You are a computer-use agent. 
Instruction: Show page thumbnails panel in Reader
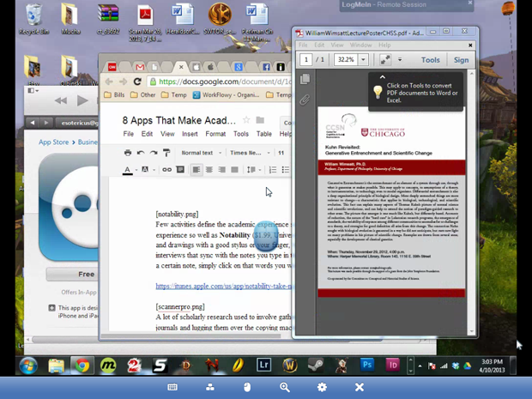point(305,79)
